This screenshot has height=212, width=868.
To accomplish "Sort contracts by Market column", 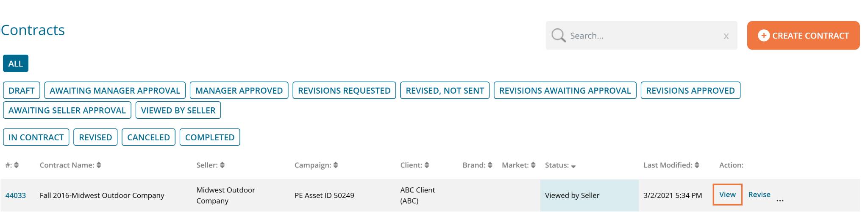I will pyautogui.click(x=533, y=165).
